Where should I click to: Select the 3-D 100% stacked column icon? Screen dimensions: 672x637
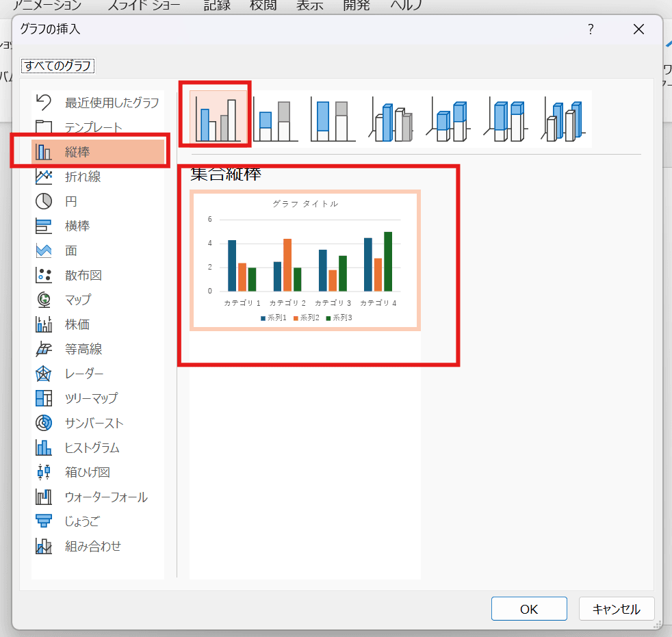(x=506, y=119)
